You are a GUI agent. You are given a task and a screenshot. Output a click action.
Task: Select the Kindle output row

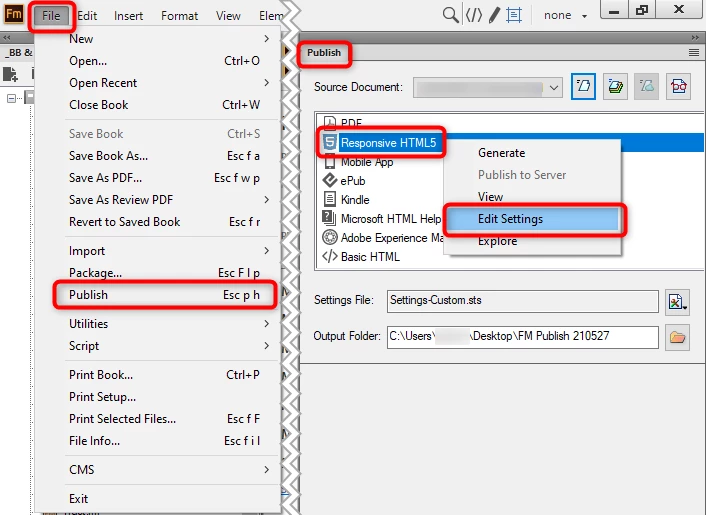click(x=381, y=199)
